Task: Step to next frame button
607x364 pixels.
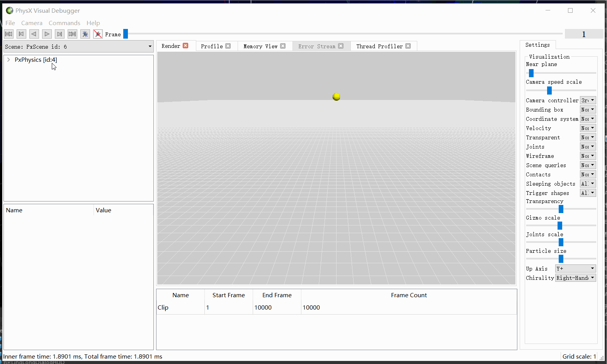Action: (x=60, y=34)
